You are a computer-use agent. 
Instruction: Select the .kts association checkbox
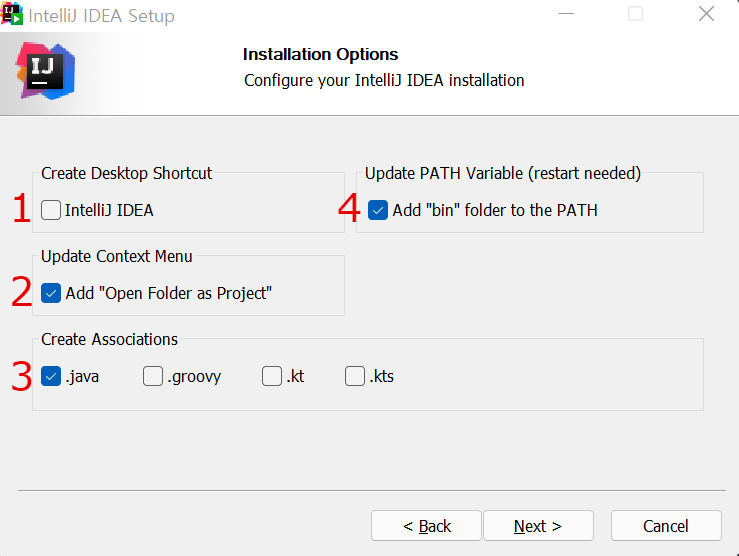coord(355,376)
